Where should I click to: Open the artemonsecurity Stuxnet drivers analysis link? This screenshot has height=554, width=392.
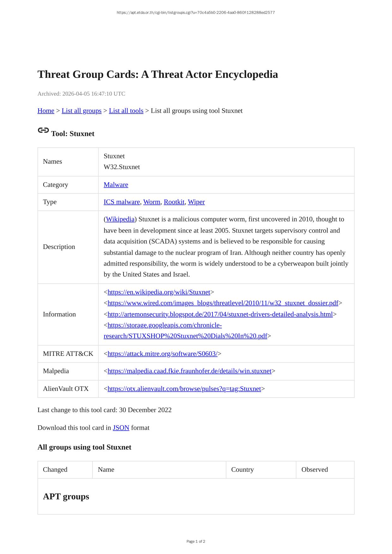tap(220, 314)
